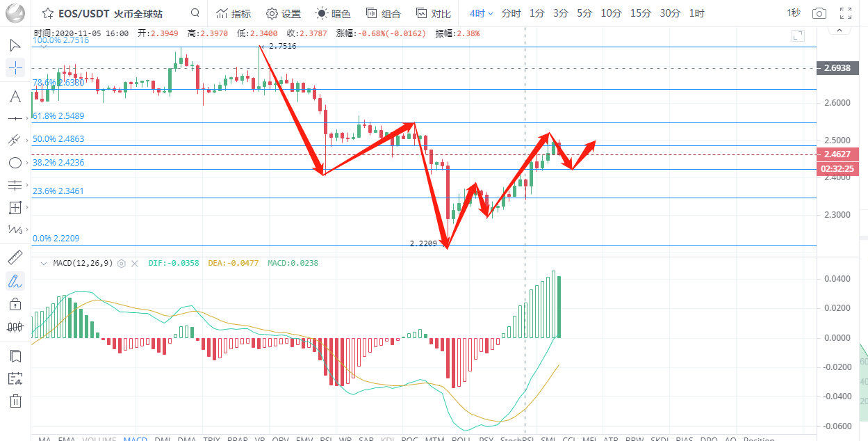Open the MACD indicator settings gear
868x441 pixels.
coord(122,264)
